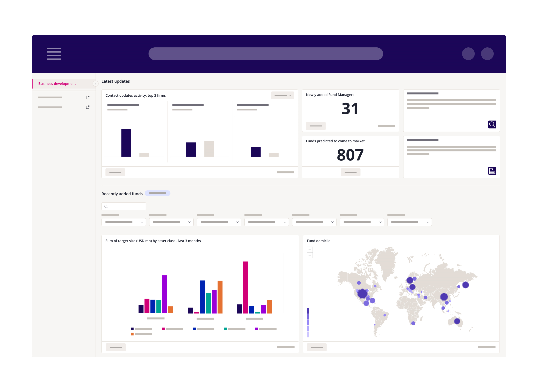
Task: Click the external link icon beside first sidebar item
Action: [88, 97]
